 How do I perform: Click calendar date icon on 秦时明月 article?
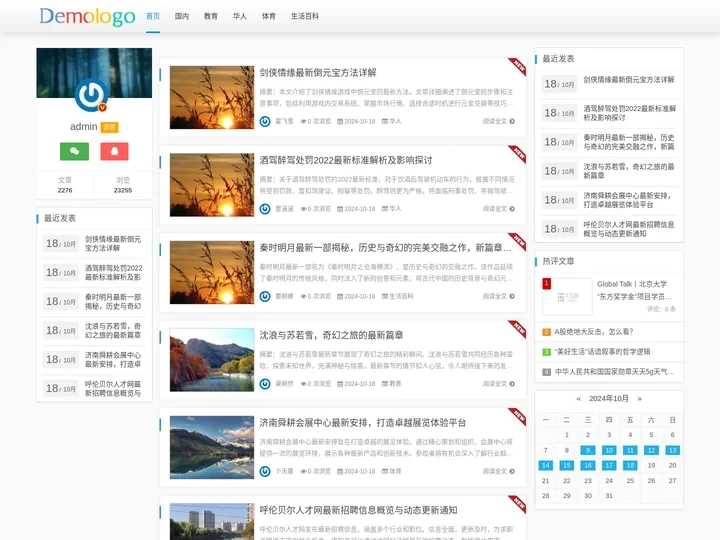click(x=341, y=296)
